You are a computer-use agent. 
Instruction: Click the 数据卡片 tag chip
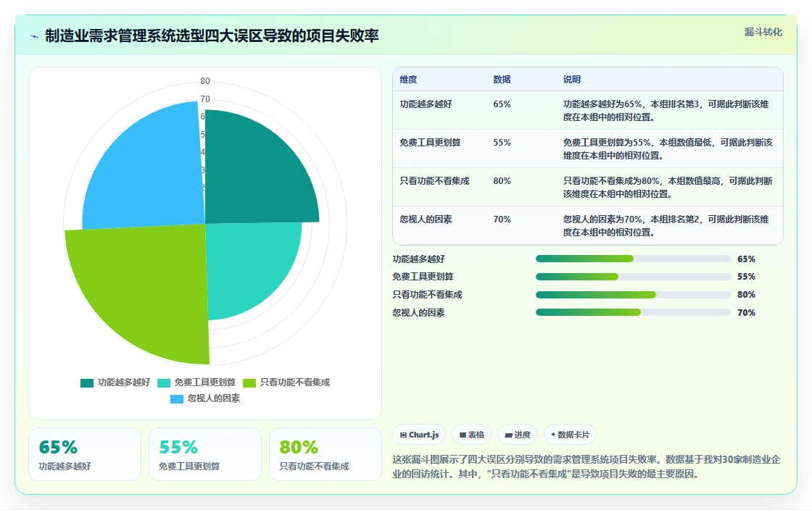pyautogui.click(x=570, y=435)
